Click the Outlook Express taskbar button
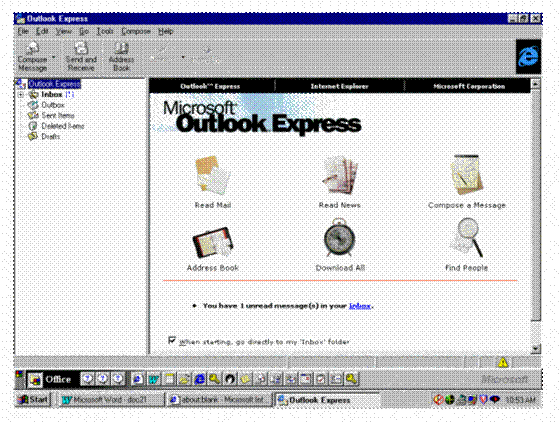559x422 pixels. [327, 400]
